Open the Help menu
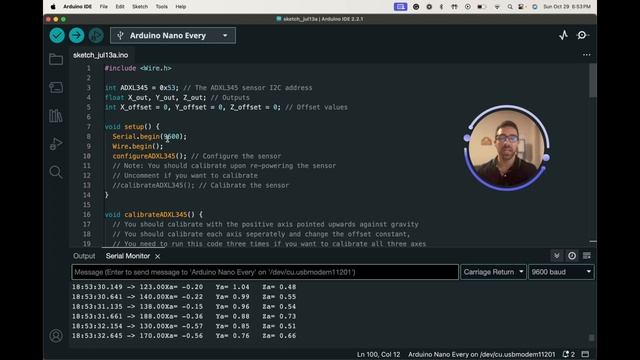The width and height of the screenshot is (640, 360). 181,7
